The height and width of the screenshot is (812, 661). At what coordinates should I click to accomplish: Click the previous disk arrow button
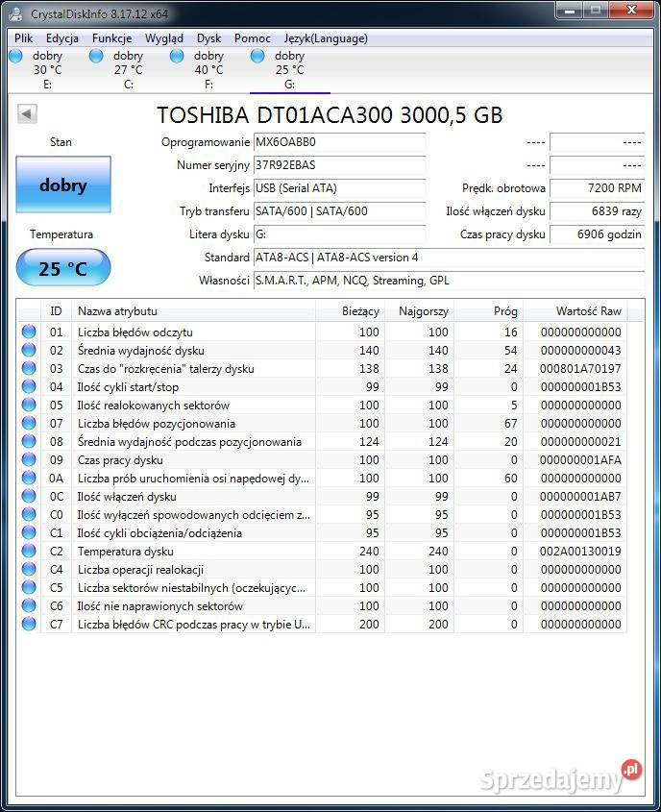pos(27,114)
